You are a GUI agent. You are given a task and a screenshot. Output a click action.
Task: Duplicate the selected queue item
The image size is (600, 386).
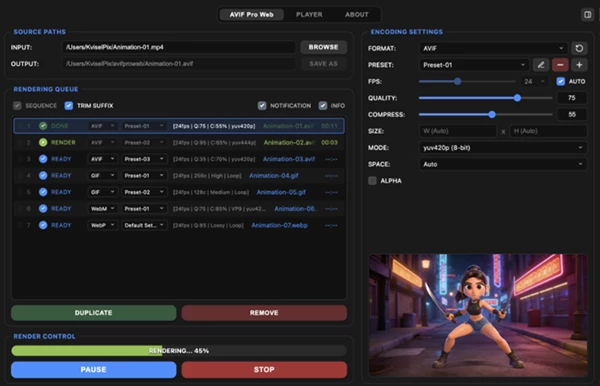point(94,313)
